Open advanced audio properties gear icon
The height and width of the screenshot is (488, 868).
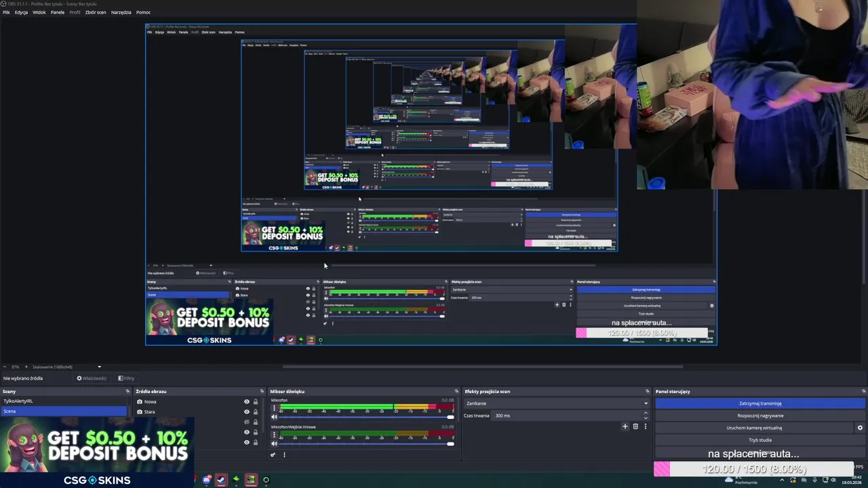273,455
